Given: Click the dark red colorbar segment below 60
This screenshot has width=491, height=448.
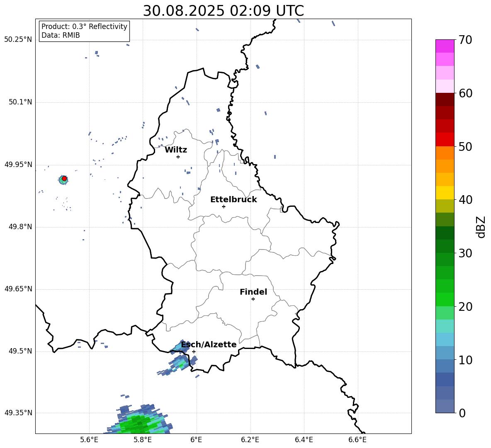Looking at the screenshot, I should coord(445,99).
